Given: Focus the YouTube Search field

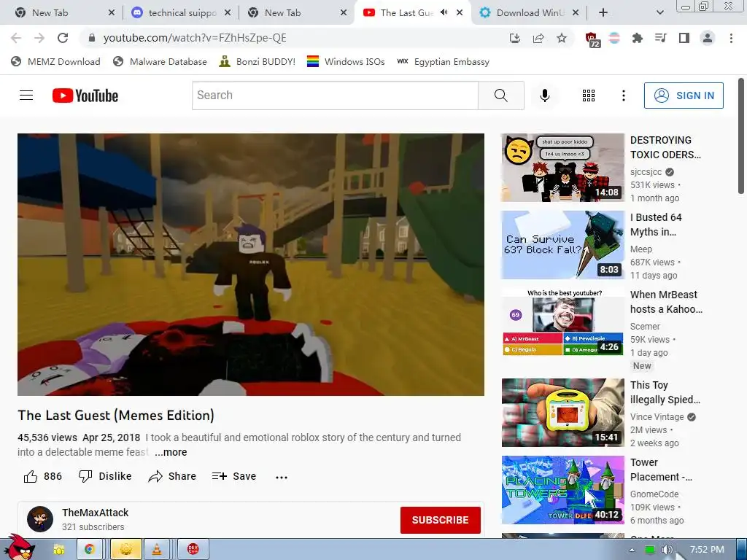Looking at the screenshot, I should 335,96.
